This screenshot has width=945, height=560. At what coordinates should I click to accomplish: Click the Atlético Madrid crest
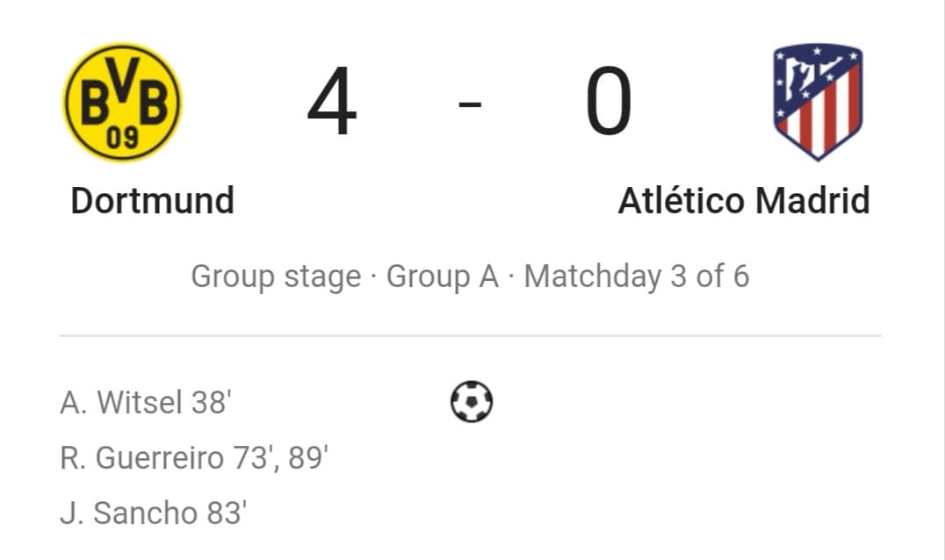(x=818, y=102)
